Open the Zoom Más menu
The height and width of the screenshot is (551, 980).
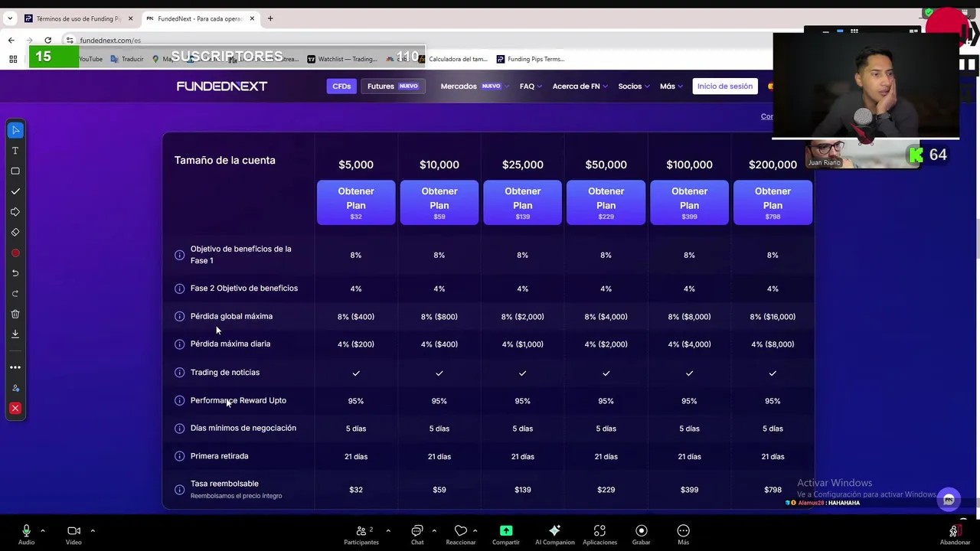(683, 535)
